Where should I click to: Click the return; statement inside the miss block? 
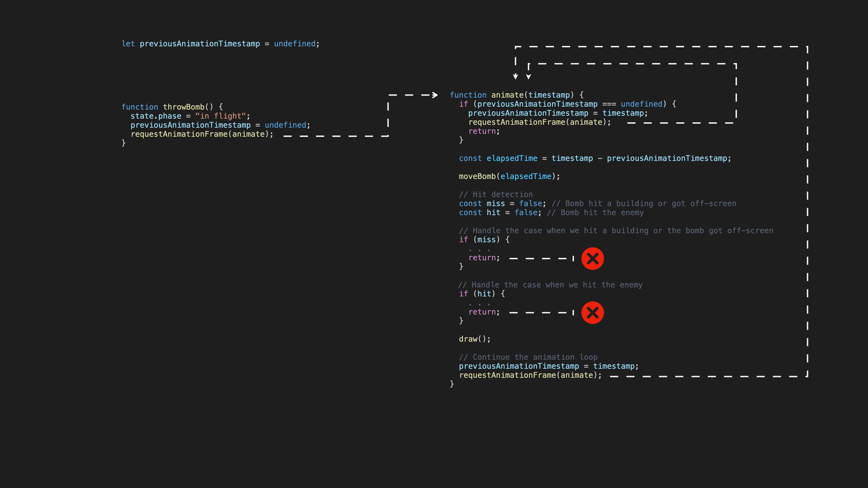pos(484,258)
